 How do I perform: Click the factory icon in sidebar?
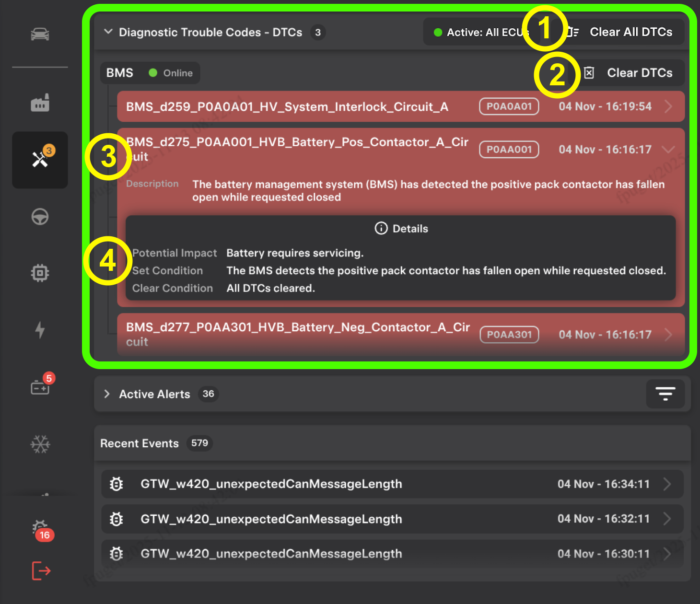coord(40,103)
